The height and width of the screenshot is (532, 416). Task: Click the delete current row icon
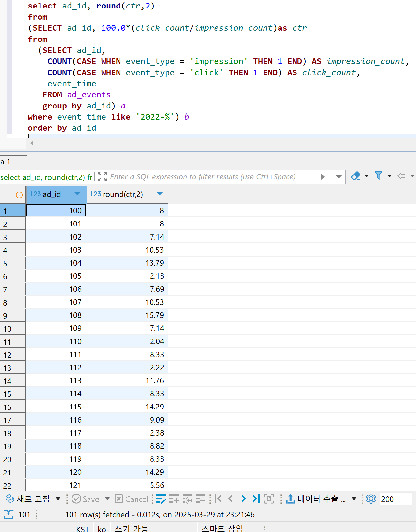(200, 499)
